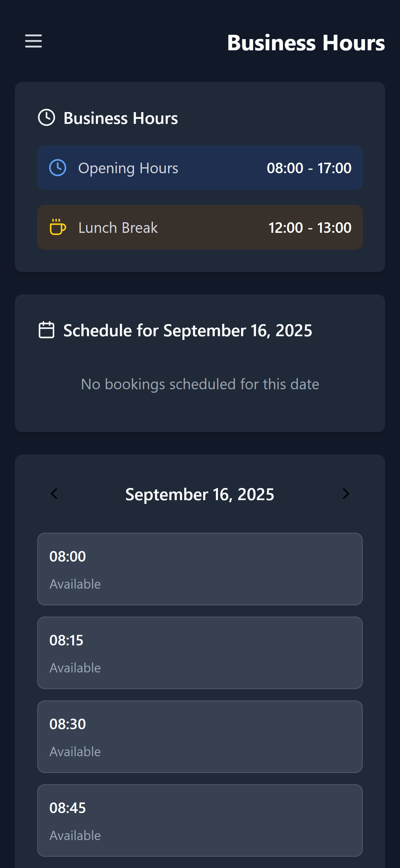
Task: Choose the 08:30 time slot
Action: [x=200, y=737]
